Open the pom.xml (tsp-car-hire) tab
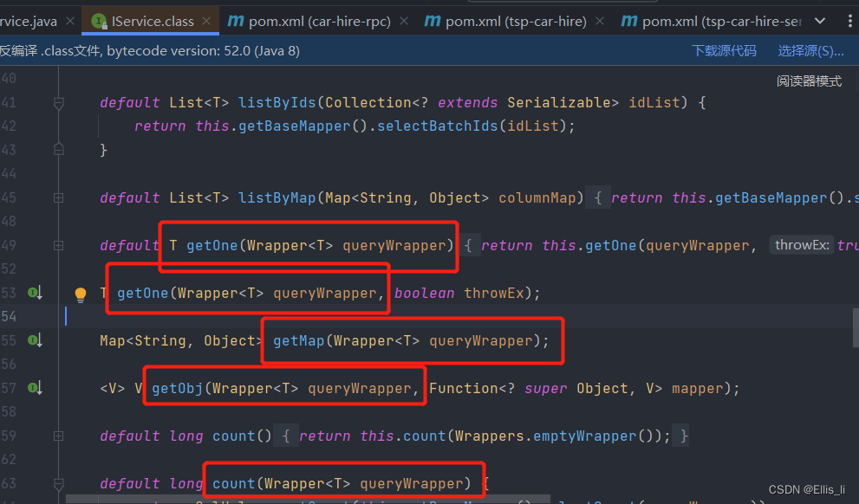The width and height of the screenshot is (859, 504). tap(516, 22)
